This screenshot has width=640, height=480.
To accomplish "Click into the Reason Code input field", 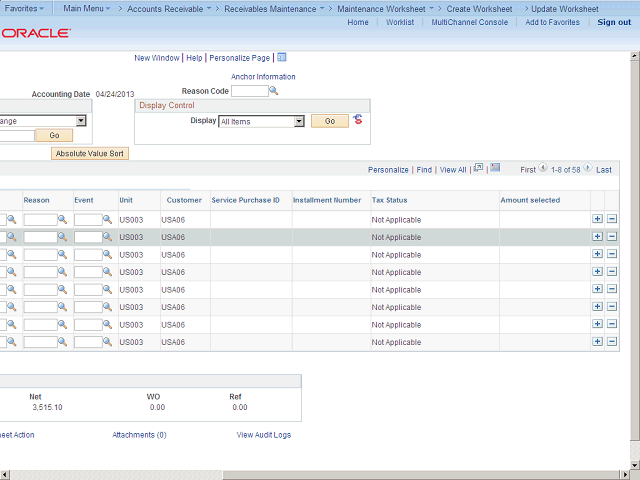I will tap(249, 91).
